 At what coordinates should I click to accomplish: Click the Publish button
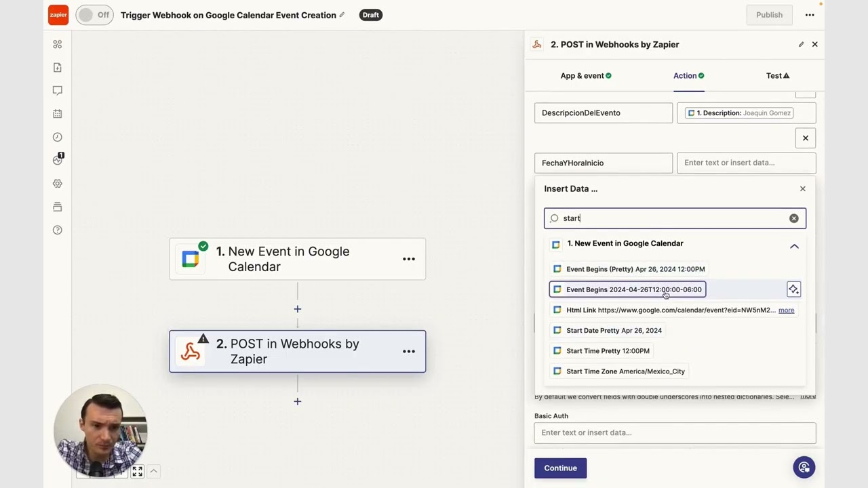click(x=769, y=15)
